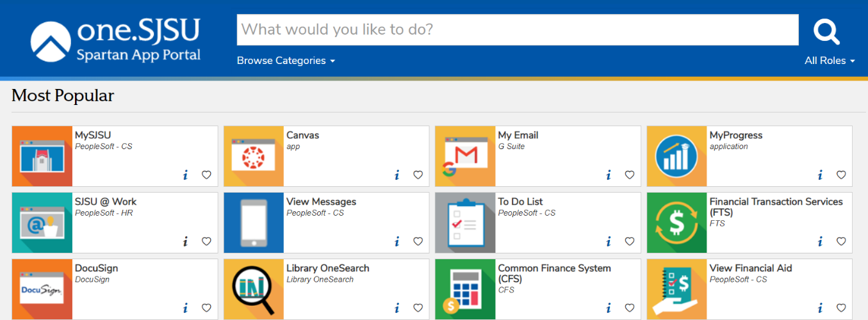Open the To Do List clipboard icon
Image resolution: width=868 pixels, height=320 pixels.
tap(465, 223)
